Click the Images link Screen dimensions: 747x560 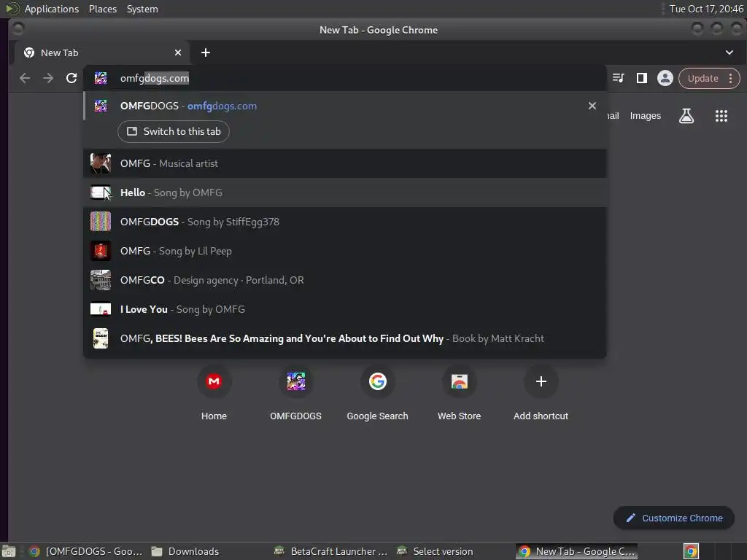[645, 116]
